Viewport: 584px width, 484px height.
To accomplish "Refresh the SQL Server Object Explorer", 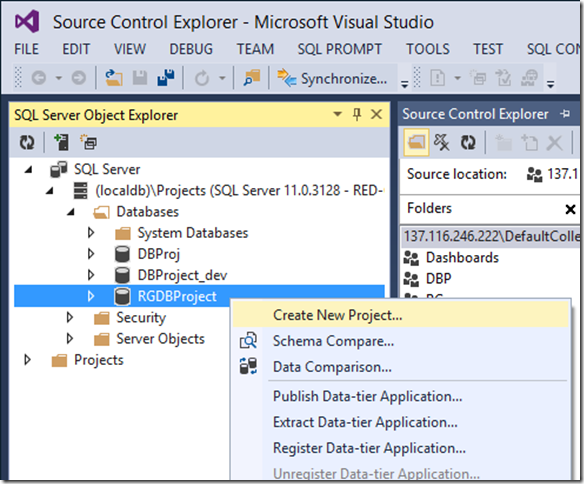I will 27,142.
